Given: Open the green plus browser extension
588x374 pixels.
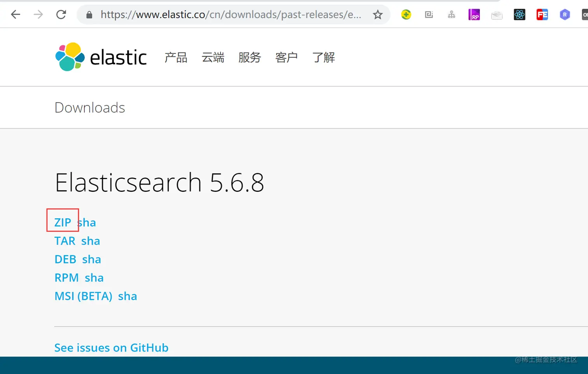Looking at the screenshot, I should (x=406, y=15).
